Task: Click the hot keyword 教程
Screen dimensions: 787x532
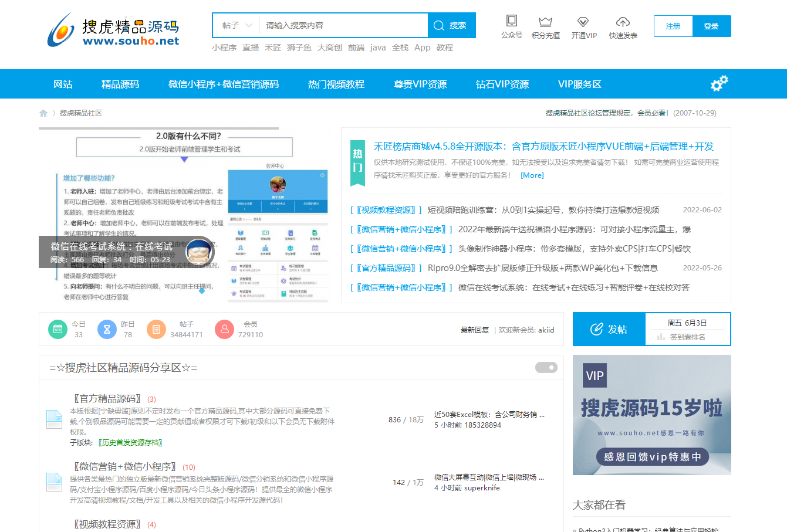Action: click(445, 48)
